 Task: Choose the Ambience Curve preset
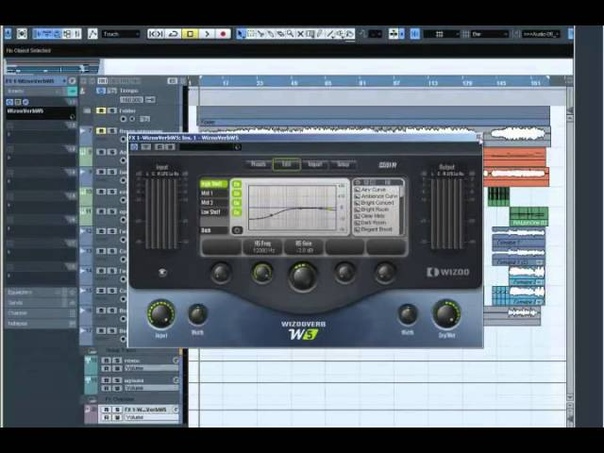pos(376,196)
